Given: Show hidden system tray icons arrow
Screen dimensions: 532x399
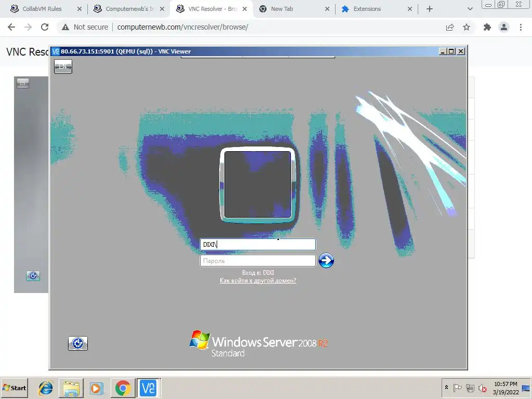Looking at the screenshot, I should click(x=446, y=388).
